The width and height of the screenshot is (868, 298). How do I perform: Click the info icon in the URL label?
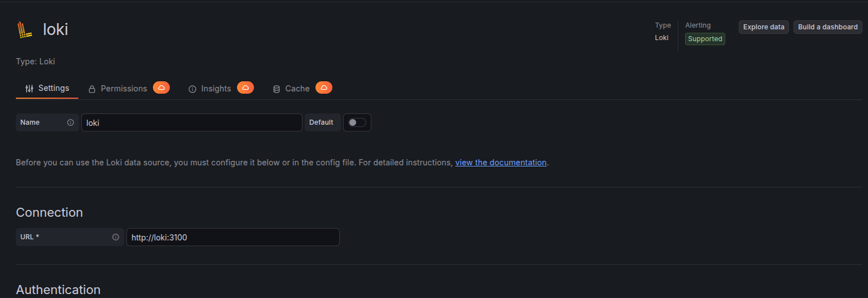(x=116, y=237)
